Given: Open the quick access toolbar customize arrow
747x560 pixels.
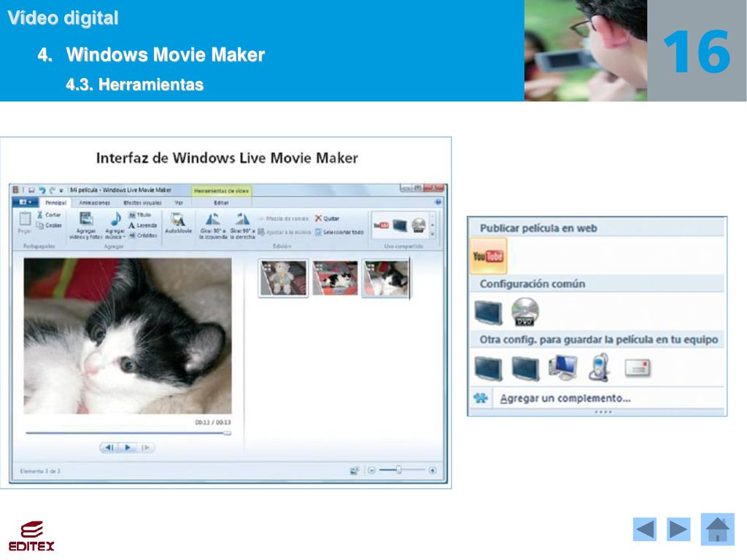Looking at the screenshot, I should click(x=61, y=190).
